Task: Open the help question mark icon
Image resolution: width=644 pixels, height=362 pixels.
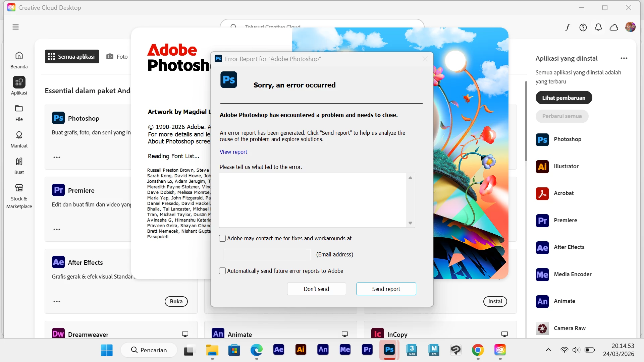Action: 583,27
